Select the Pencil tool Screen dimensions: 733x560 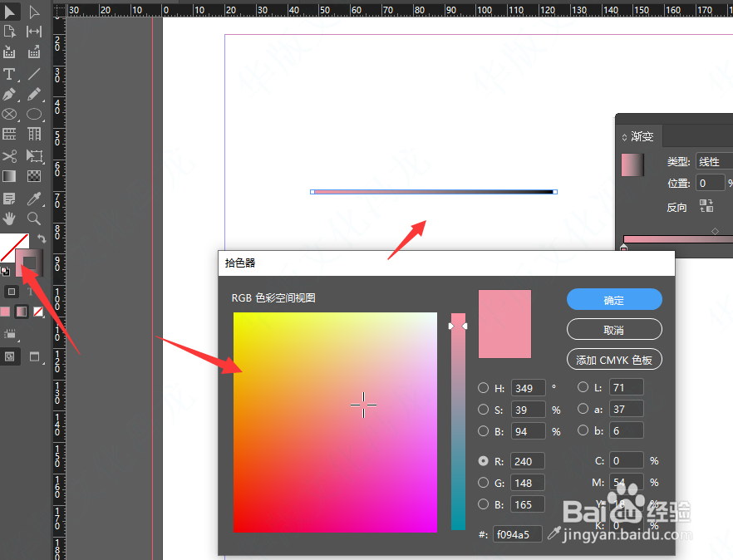tap(33, 95)
